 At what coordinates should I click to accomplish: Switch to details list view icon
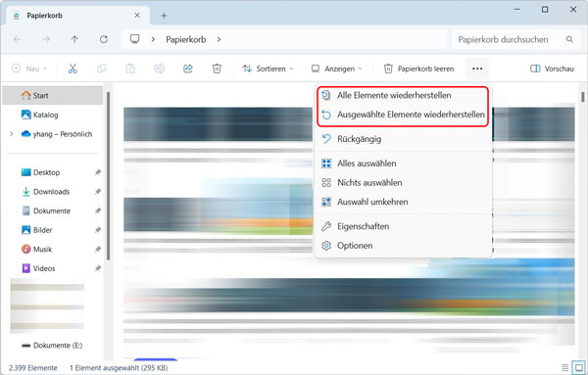coord(565,367)
